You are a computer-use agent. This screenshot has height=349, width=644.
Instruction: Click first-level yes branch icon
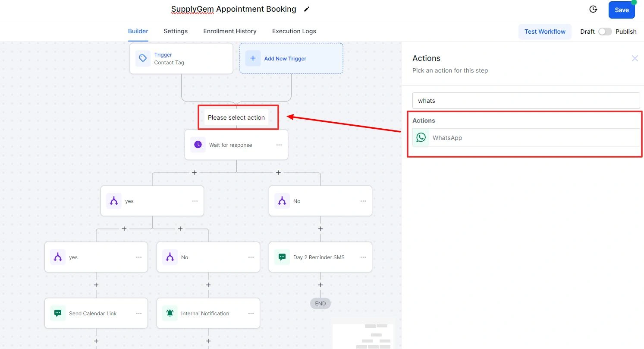114,201
